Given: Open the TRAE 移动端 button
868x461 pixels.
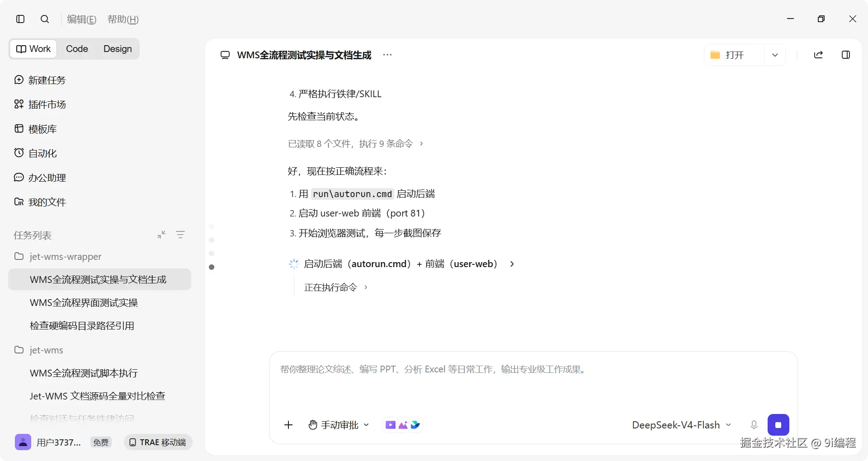Looking at the screenshot, I should pyautogui.click(x=158, y=442).
